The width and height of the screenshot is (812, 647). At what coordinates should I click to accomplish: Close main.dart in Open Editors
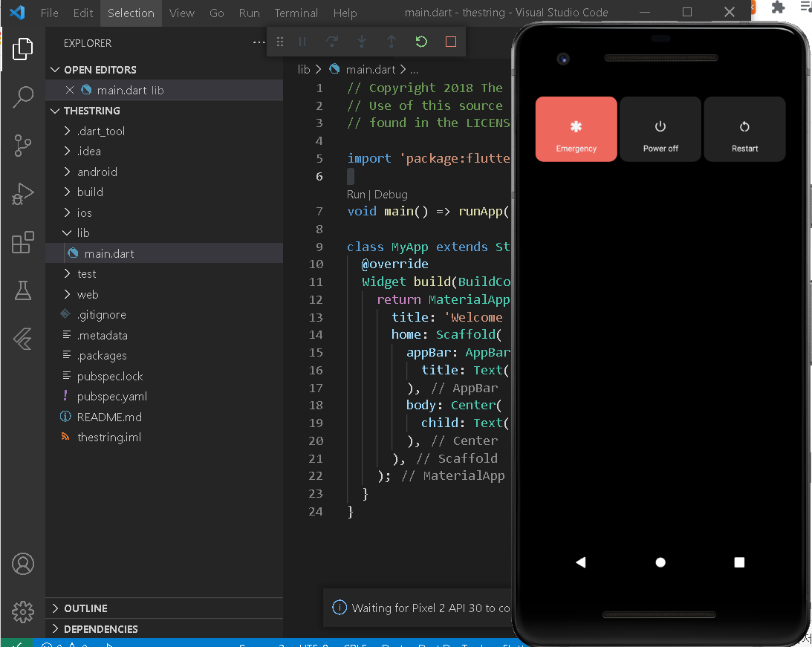coord(70,90)
